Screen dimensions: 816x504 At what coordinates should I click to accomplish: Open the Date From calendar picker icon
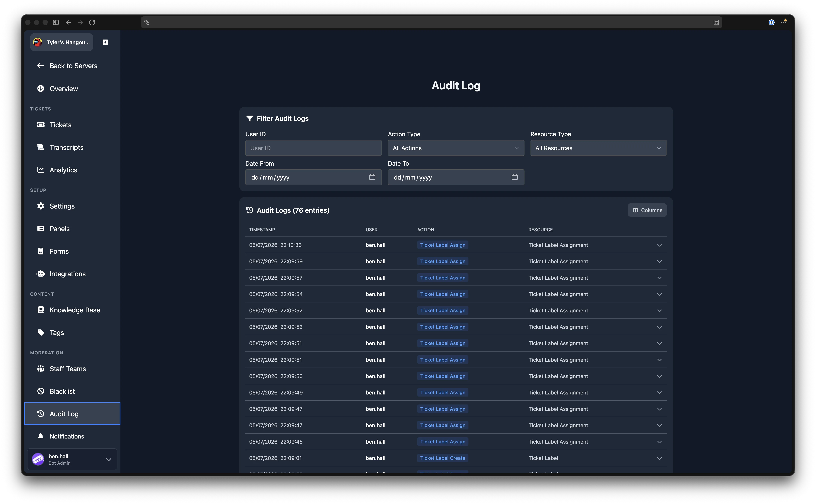pyautogui.click(x=372, y=177)
